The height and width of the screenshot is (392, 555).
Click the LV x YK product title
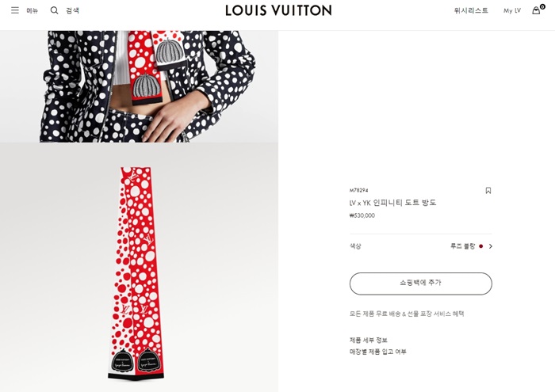click(x=393, y=203)
